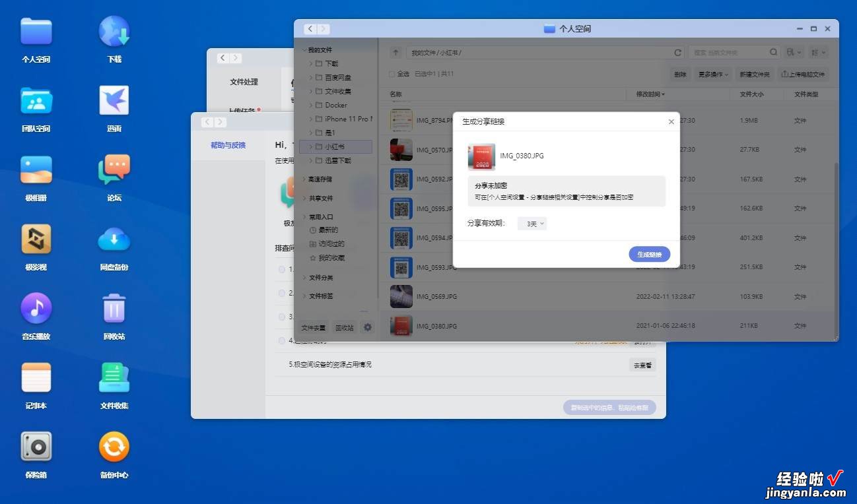The height and width of the screenshot is (504, 857).
Task: Open 访问过的 in sidebar
Action: (x=327, y=244)
